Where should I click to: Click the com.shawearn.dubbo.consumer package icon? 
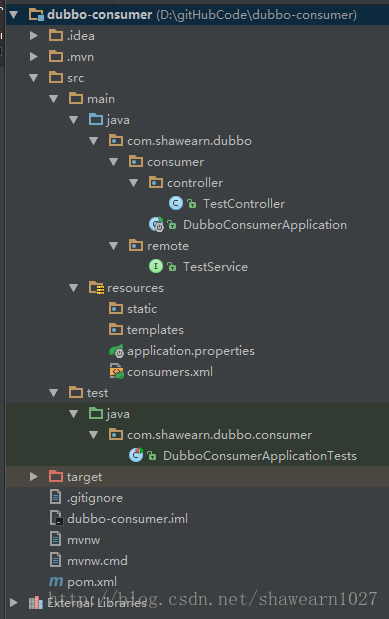tap(116, 435)
